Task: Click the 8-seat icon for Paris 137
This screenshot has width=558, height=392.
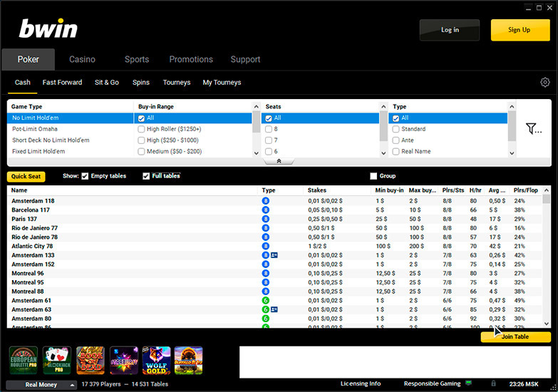Action: [x=266, y=219]
